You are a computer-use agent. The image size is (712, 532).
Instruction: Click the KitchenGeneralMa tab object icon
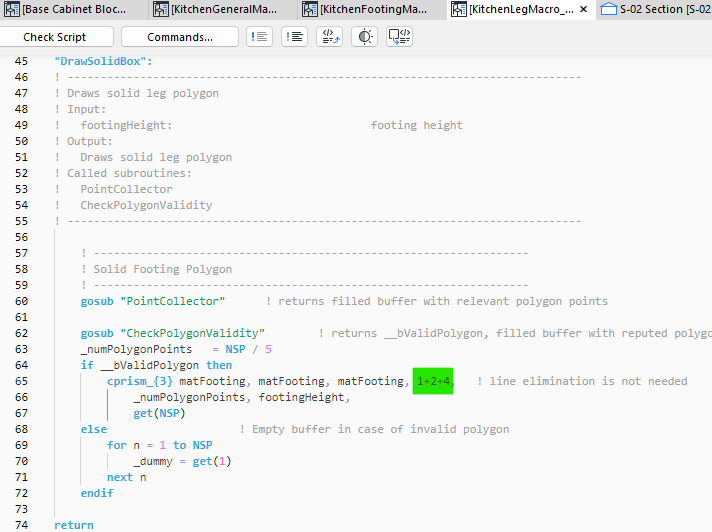pos(161,9)
